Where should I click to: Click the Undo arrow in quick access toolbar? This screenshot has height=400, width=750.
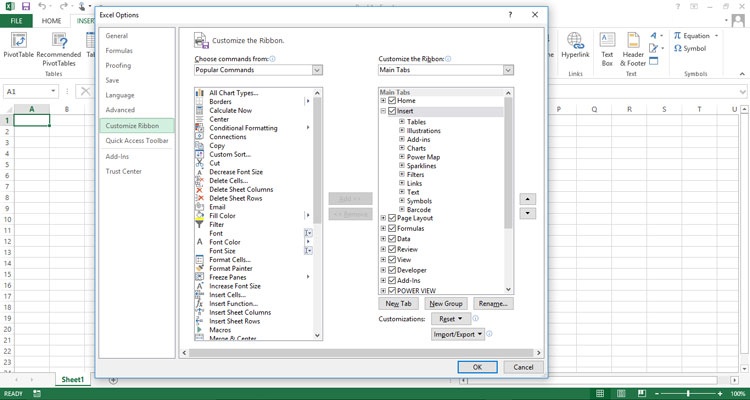42,6
